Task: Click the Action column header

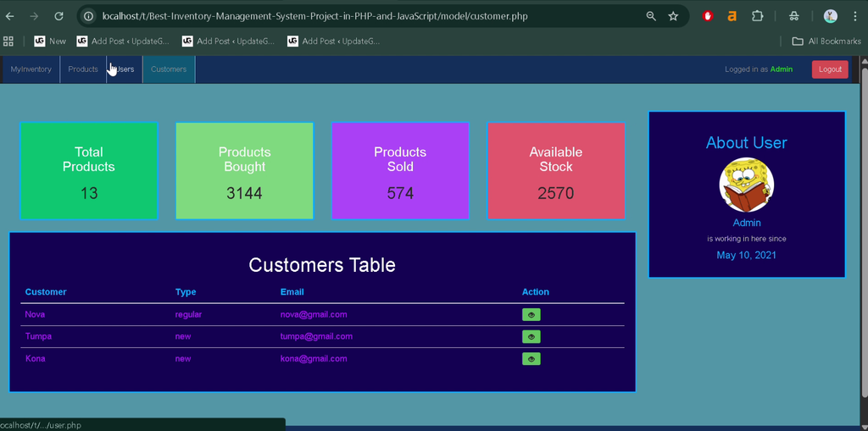Action: click(x=536, y=292)
